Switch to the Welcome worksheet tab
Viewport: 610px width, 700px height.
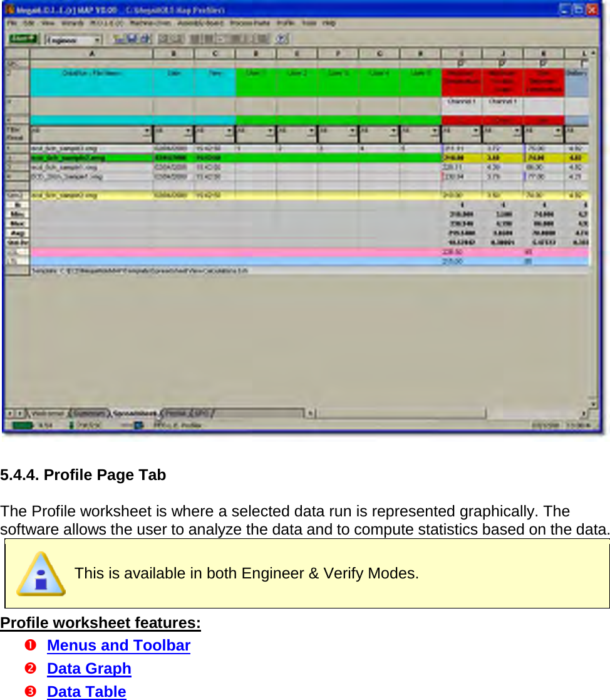click(48, 414)
